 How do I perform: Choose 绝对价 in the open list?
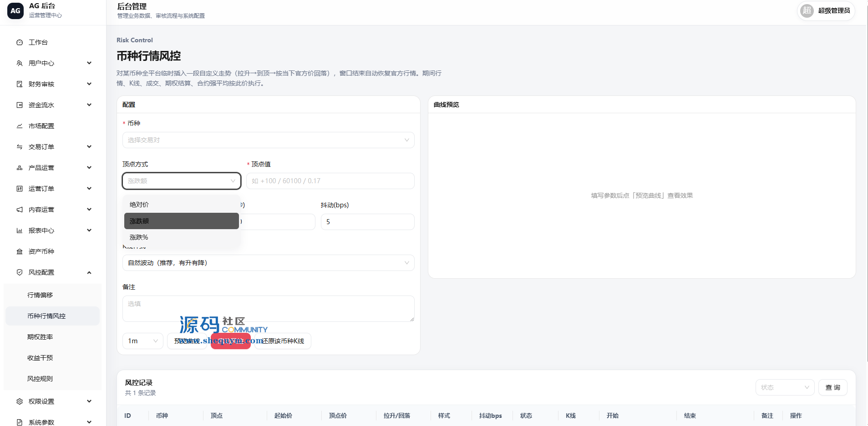pos(182,205)
